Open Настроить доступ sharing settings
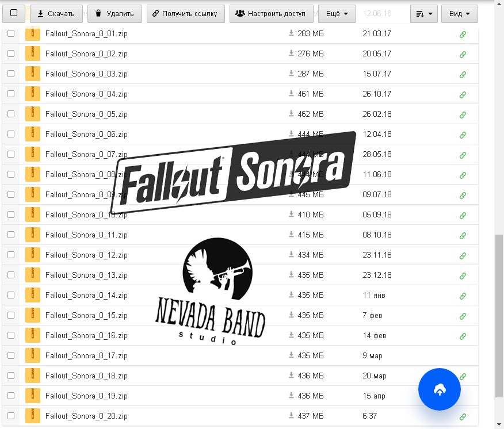Viewport: 504px width, 429px height. coord(272,14)
